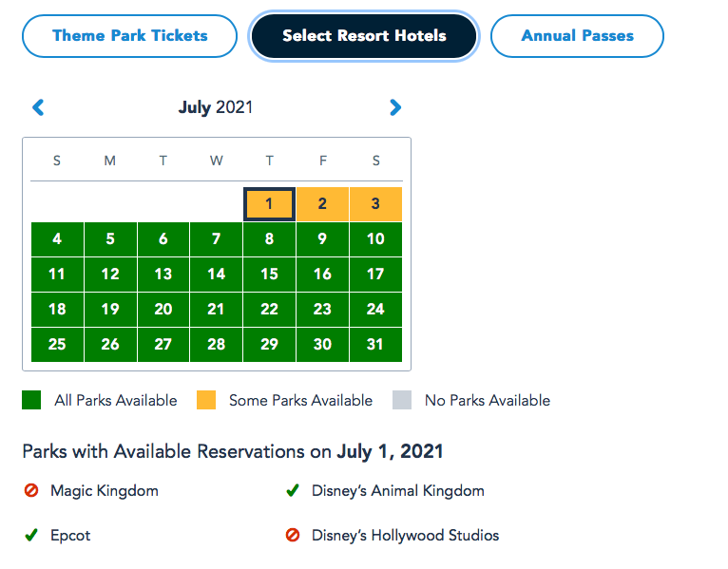
Task: Go to previous month with left arrow
Action: 38,107
